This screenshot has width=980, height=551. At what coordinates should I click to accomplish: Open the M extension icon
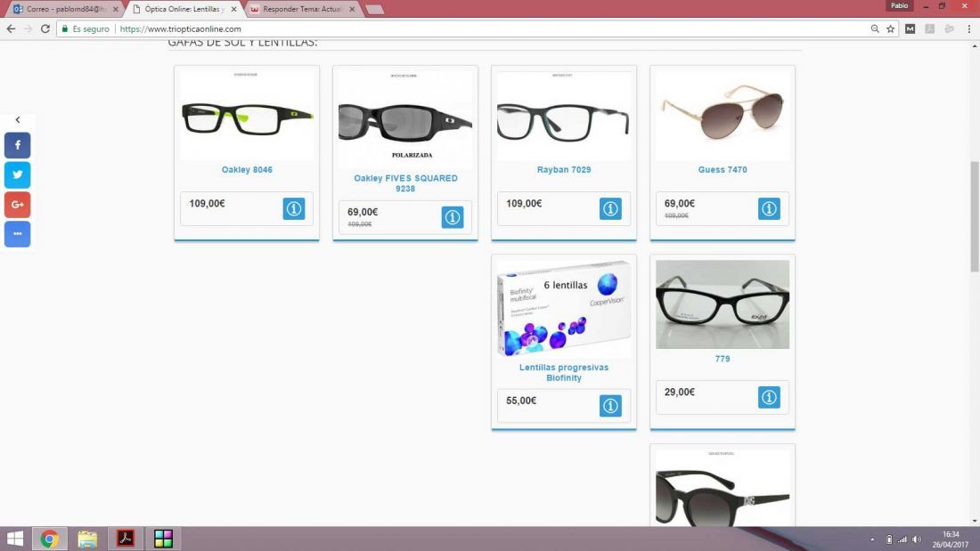(910, 28)
